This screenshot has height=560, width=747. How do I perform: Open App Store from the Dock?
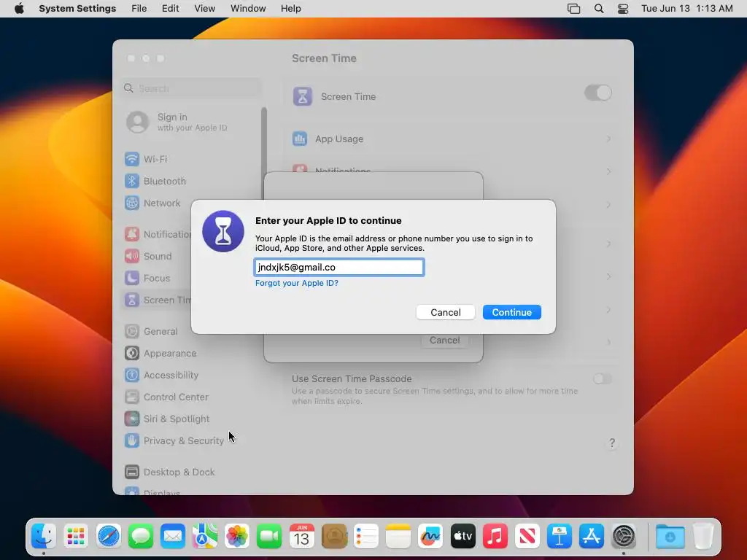pos(591,536)
